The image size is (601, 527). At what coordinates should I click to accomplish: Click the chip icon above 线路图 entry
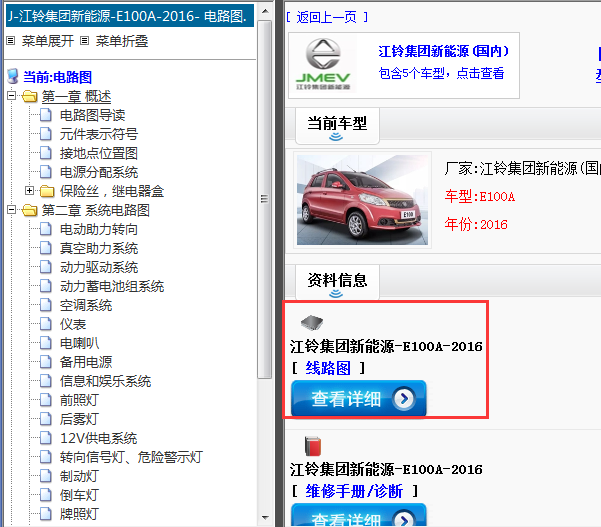tap(312, 323)
